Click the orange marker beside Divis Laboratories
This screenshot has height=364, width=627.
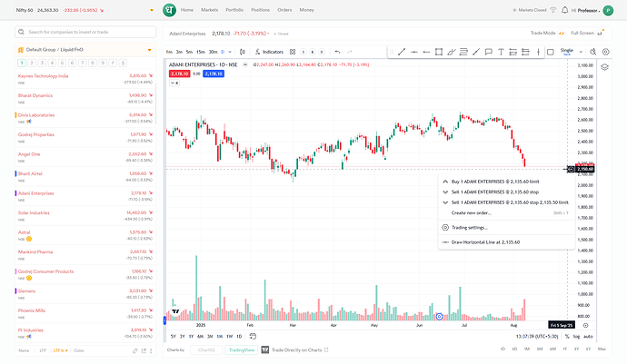pyautogui.click(x=16, y=115)
